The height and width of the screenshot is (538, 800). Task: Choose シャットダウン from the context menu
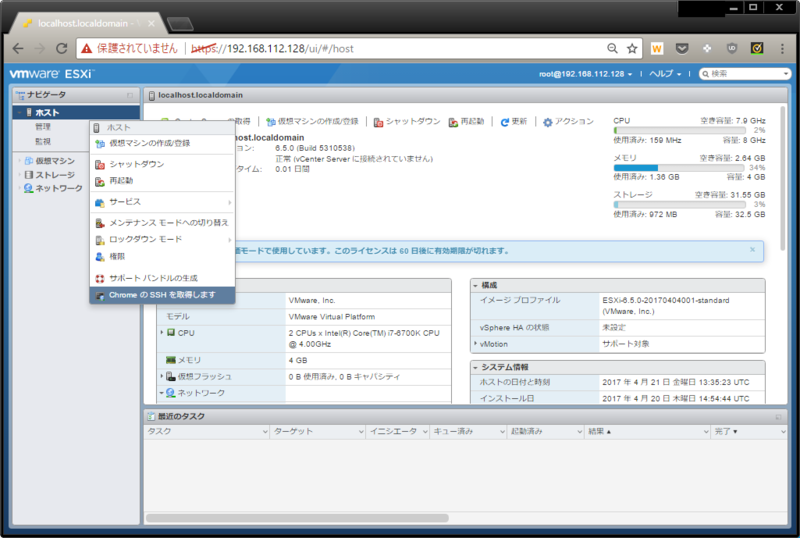coord(162,164)
